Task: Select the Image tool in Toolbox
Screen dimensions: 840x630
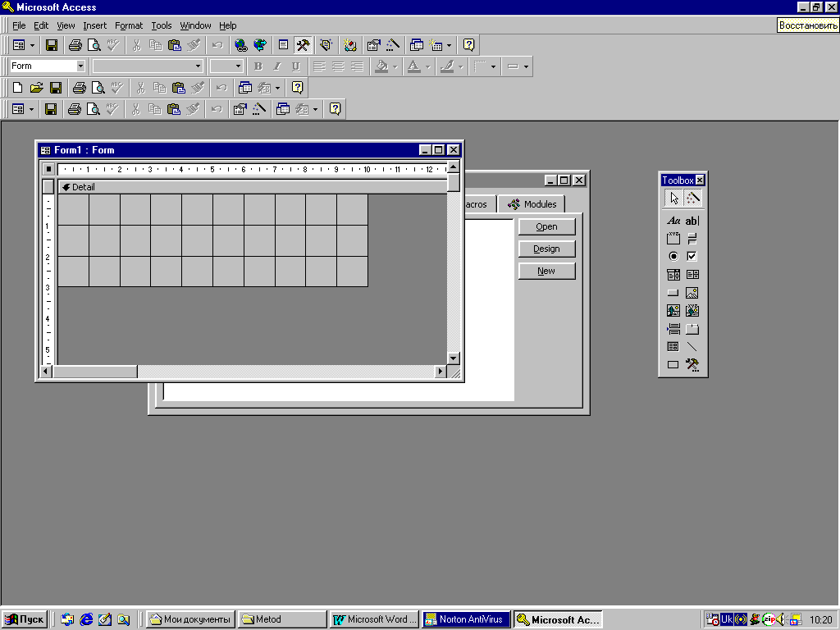Action: [x=692, y=293]
